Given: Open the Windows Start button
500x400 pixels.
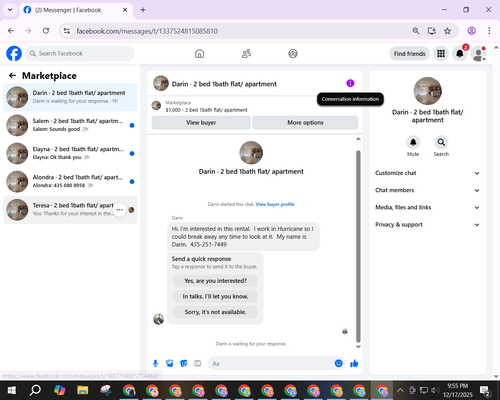Looking at the screenshot, I should click(x=12, y=390).
